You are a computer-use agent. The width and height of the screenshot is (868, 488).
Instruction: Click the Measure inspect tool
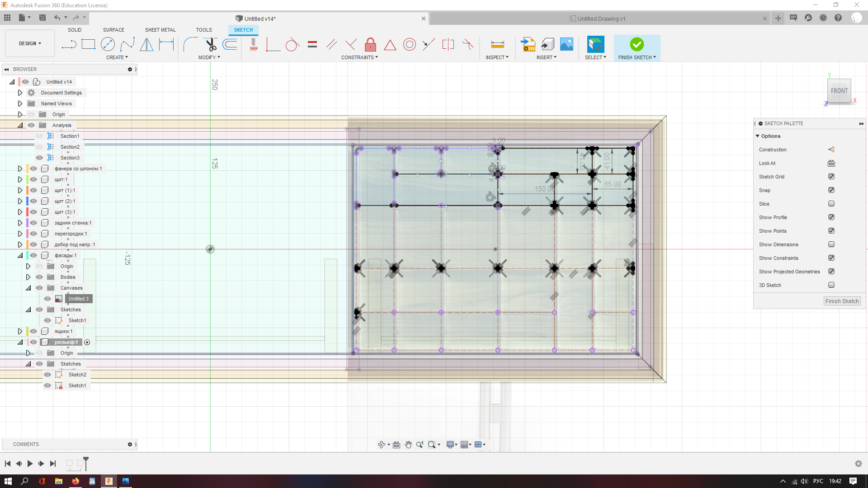click(497, 44)
